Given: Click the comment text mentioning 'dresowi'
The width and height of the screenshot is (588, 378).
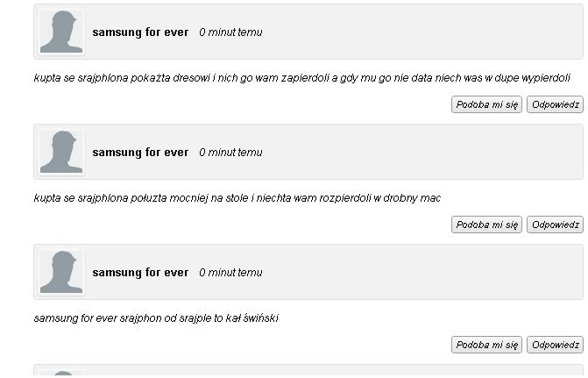Looking at the screenshot, I should tap(301, 78).
